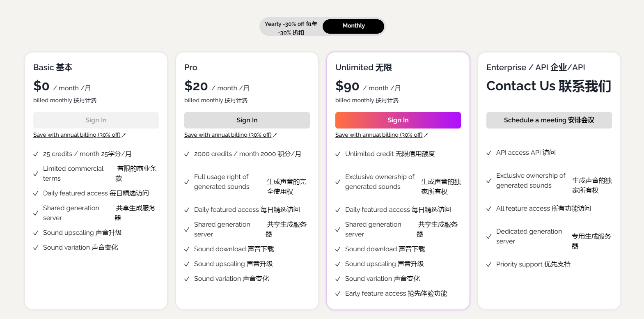The image size is (644, 319).
Task: Select the Pro plan header
Action: click(x=190, y=67)
